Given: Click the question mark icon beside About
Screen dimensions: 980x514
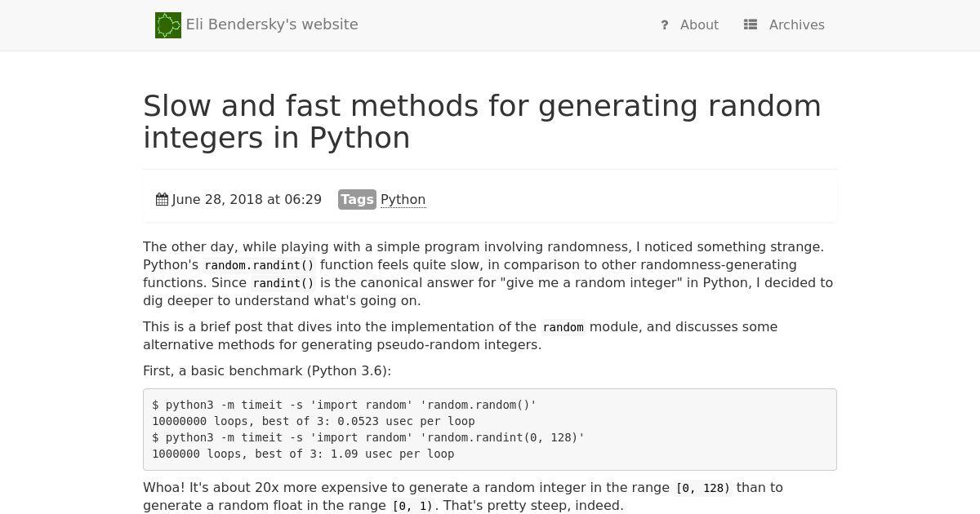Looking at the screenshot, I should (665, 25).
